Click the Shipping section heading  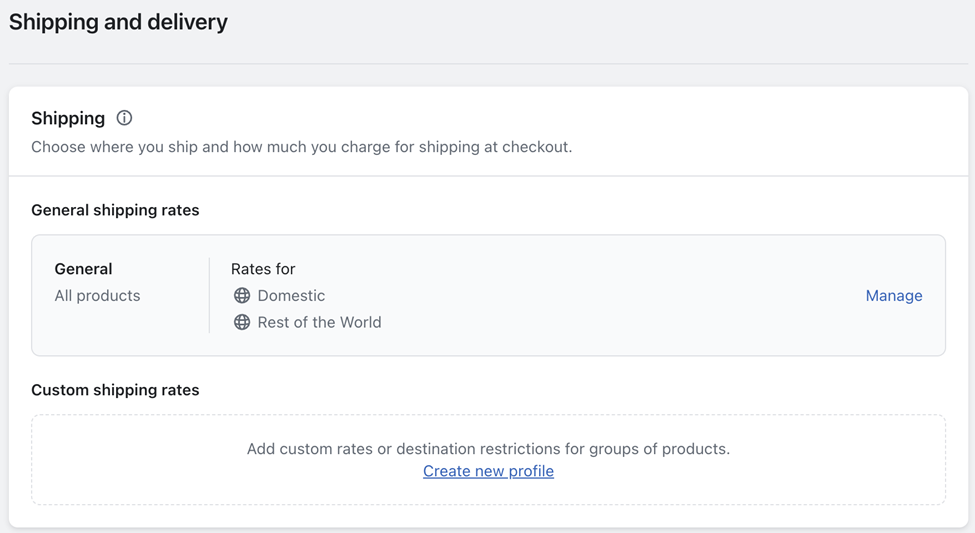click(x=68, y=118)
